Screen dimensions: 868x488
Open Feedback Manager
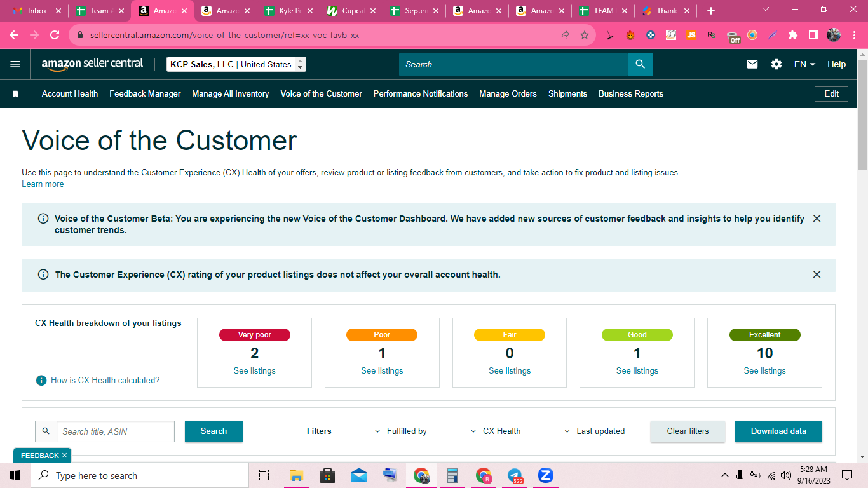[145, 94]
